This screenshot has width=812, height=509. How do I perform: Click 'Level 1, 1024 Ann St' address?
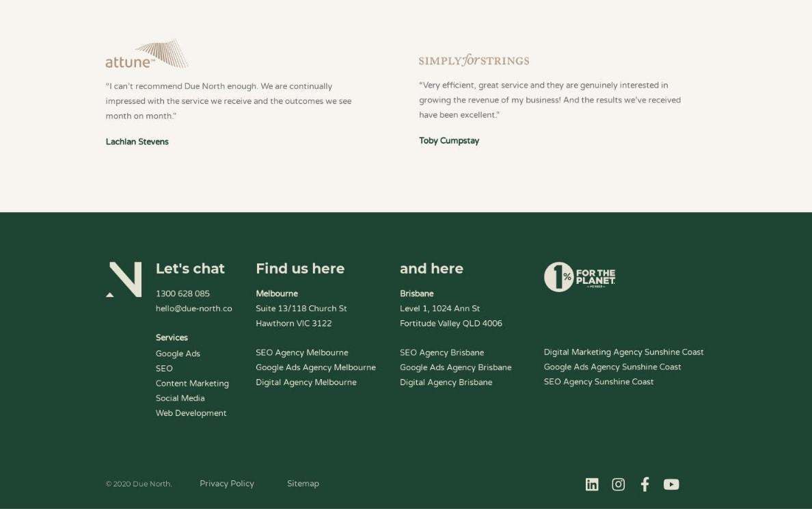tap(439, 309)
